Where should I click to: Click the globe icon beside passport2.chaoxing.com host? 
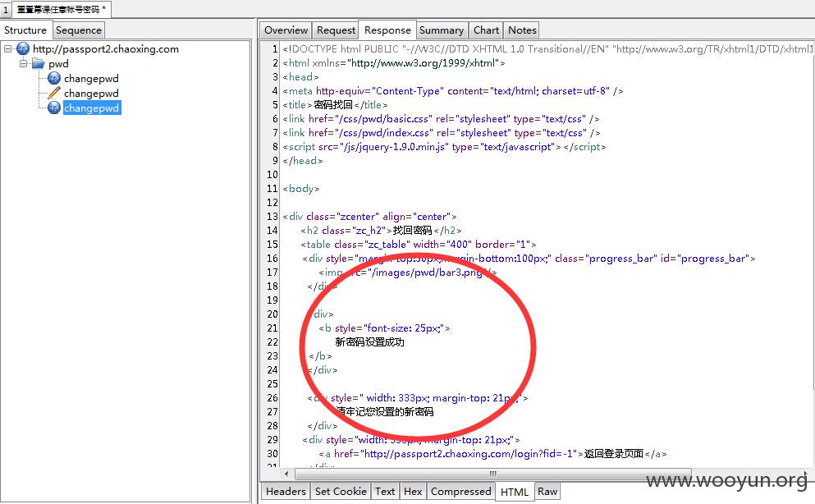click(x=23, y=49)
